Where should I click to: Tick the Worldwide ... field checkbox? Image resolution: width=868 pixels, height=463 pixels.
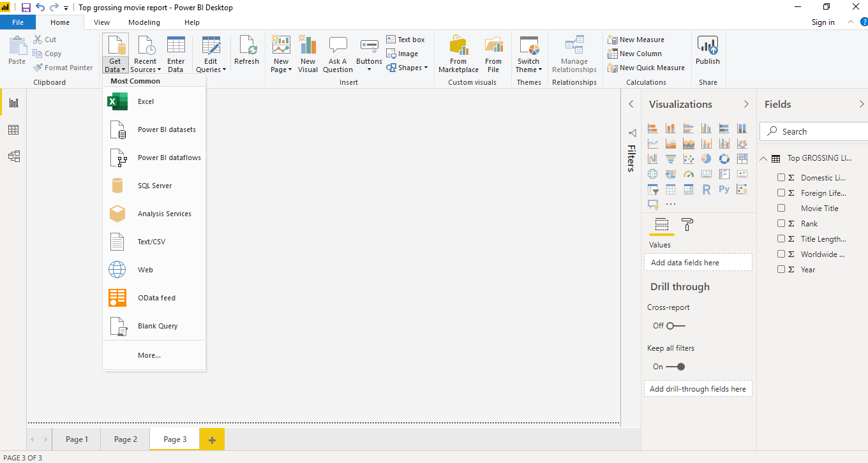point(781,254)
